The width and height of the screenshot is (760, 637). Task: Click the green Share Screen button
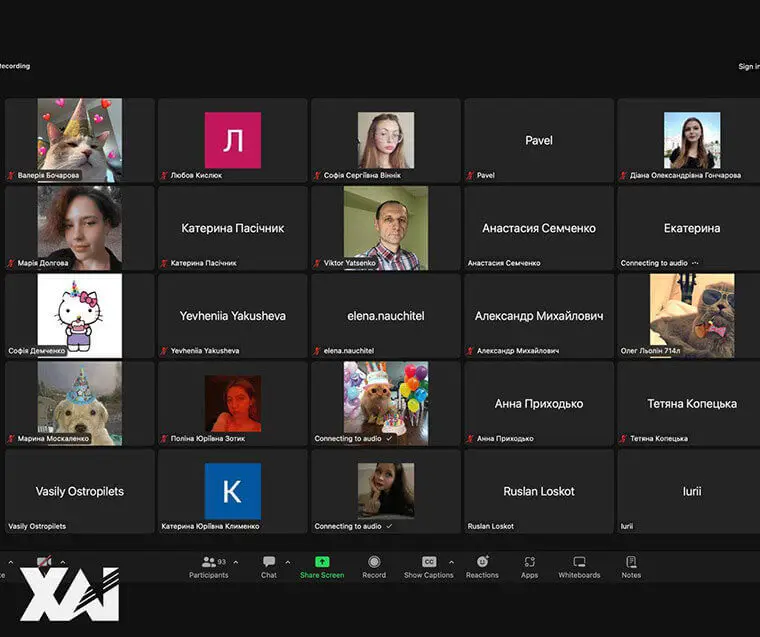point(322,565)
